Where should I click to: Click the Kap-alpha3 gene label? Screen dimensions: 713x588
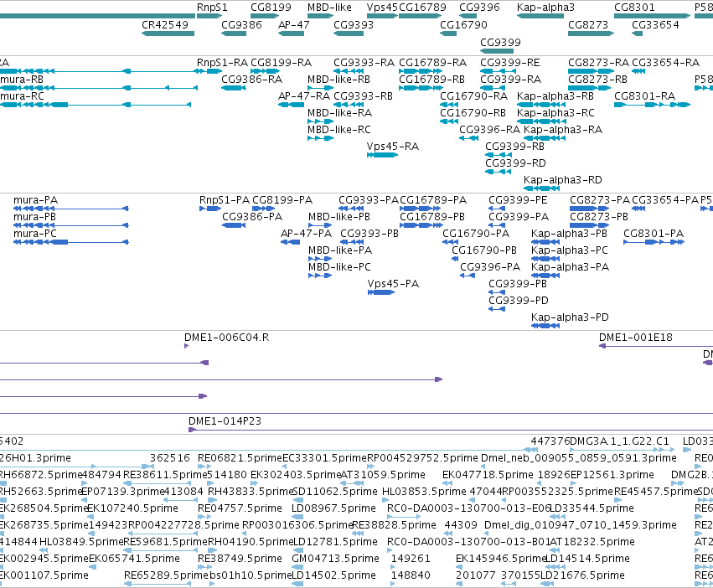(x=545, y=8)
